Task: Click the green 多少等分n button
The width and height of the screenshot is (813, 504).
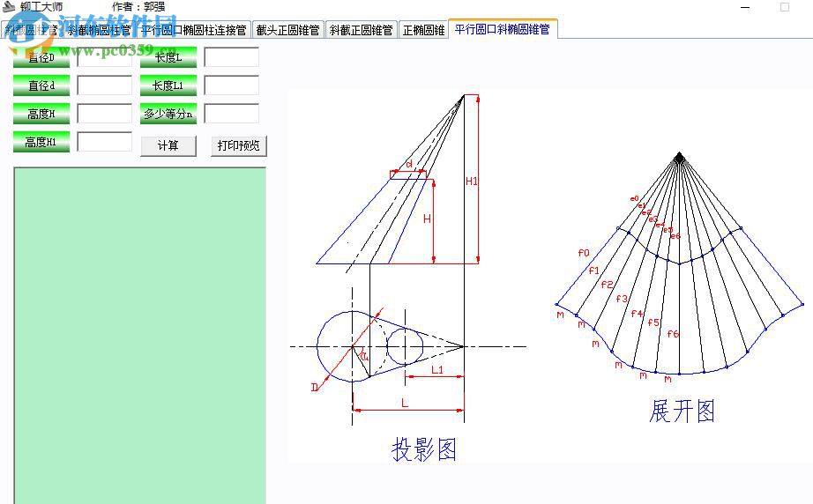Action: click(168, 114)
